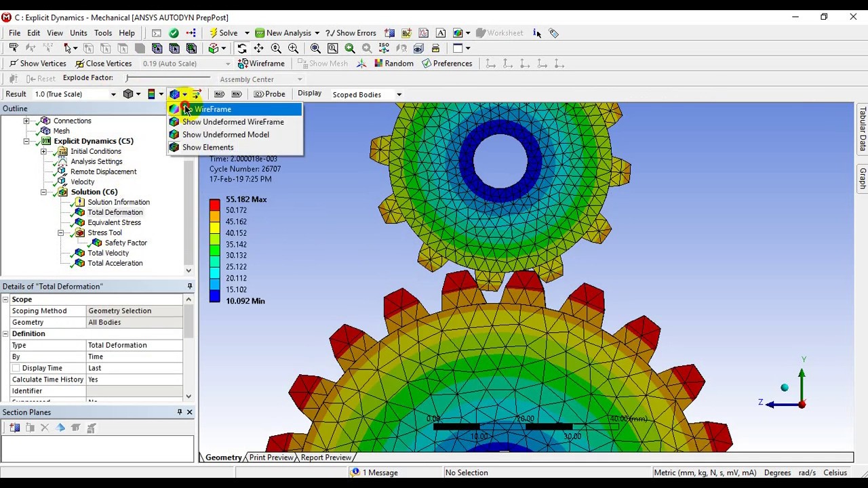868x488 pixels.
Task: Collapse the Scope section in Details
Action: 5,299
